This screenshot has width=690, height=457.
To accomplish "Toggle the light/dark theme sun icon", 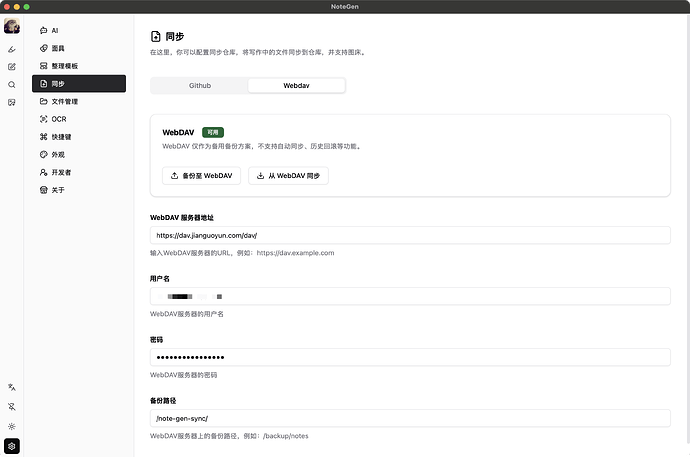I will [x=12, y=426].
